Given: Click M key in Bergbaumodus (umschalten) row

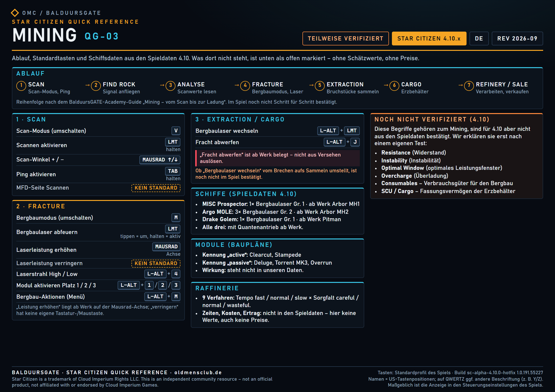Looking at the screenshot, I should tap(176, 217).
